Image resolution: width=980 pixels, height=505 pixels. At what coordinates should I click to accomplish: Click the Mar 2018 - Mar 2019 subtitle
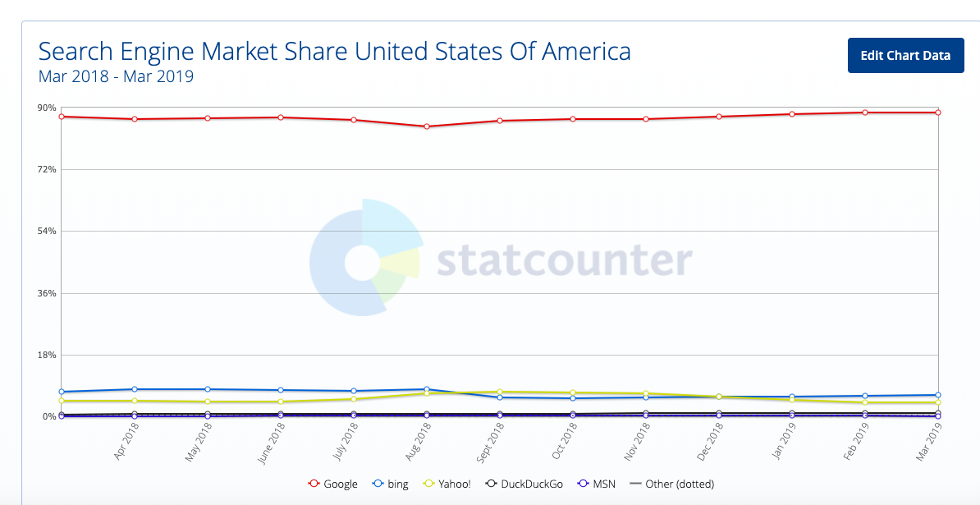116,76
